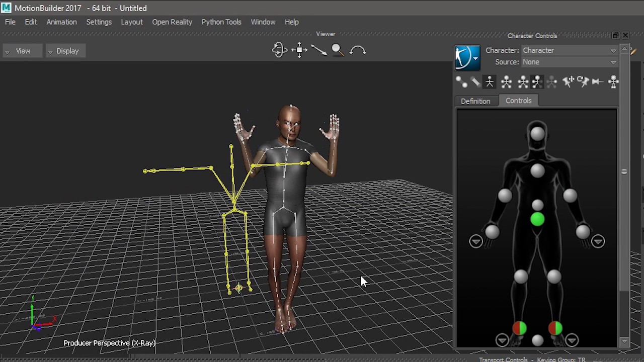Click the Stance Pose icon
This screenshot has width=644, height=362.
coord(613,82)
